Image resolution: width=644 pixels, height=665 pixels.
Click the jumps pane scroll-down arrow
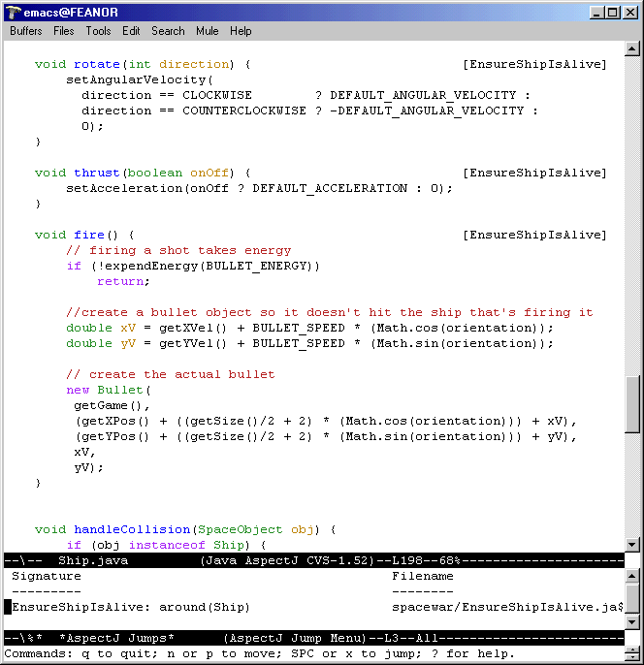(632, 622)
